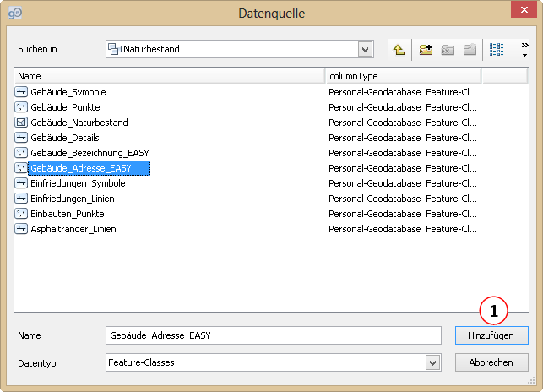This screenshot has width=543, height=392.
Task: Click the list view mode icon
Action: [x=497, y=50]
